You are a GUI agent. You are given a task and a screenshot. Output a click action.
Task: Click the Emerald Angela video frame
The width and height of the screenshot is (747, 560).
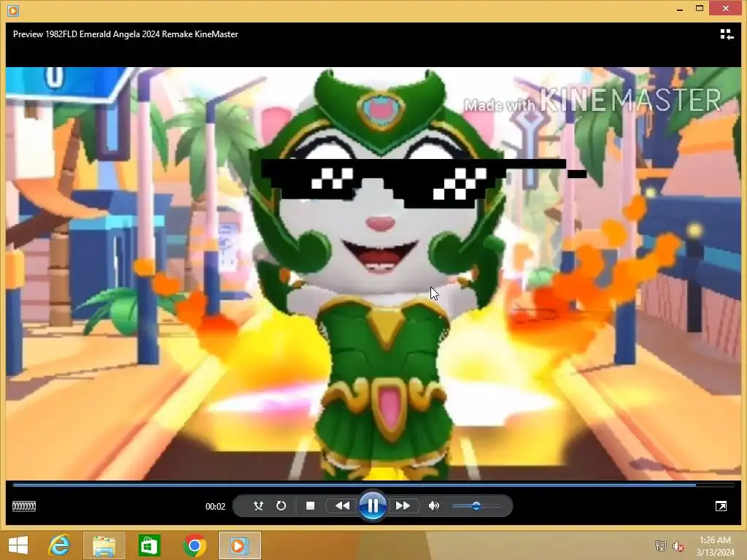[x=373, y=274]
